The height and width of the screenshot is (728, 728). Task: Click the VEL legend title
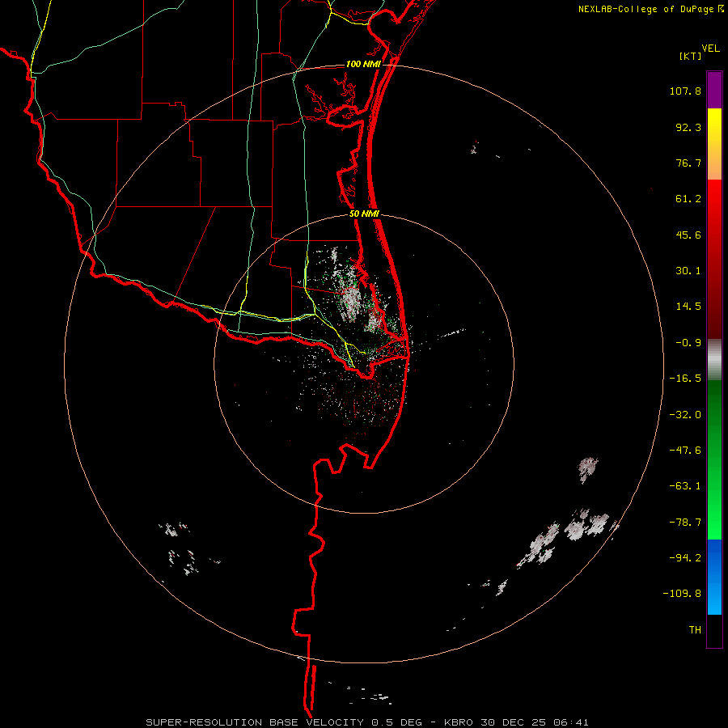pyautogui.click(x=710, y=49)
